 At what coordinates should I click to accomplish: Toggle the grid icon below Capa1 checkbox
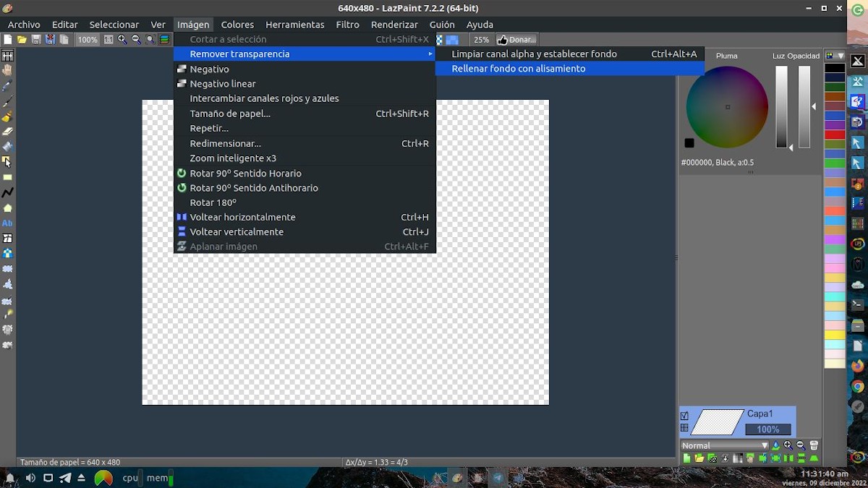pyautogui.click(x=684, y=428)
